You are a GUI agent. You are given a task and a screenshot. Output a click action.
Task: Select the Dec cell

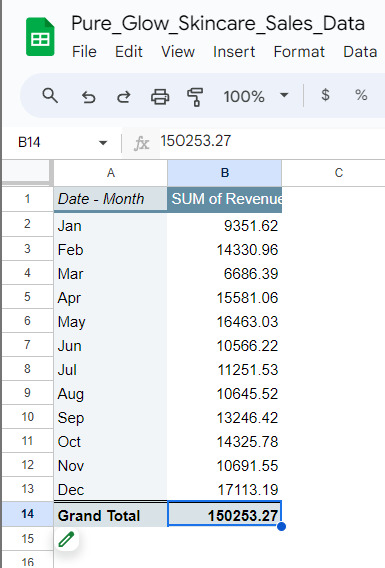tap(110, 489)
